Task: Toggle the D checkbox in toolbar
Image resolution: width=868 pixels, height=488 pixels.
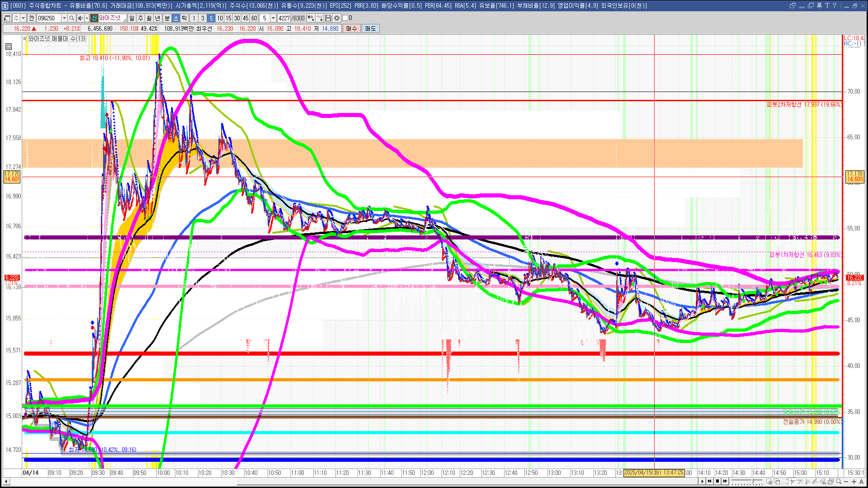Action: [x=345, y=18]
